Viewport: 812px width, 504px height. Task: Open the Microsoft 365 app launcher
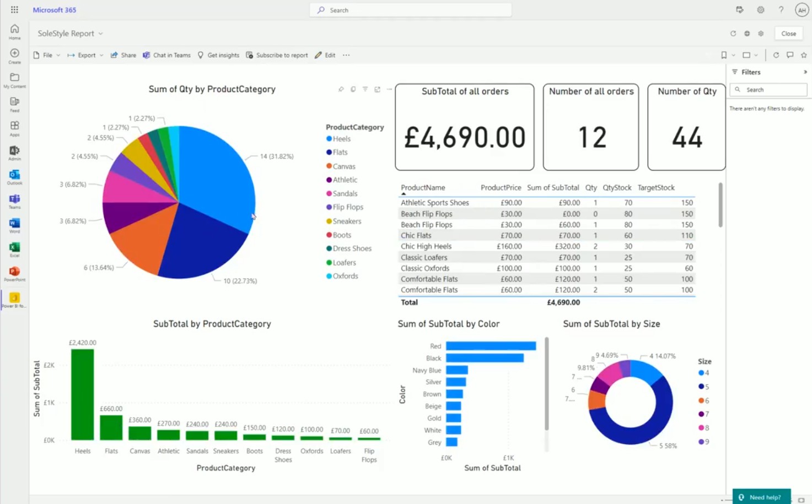coord(14,9)
